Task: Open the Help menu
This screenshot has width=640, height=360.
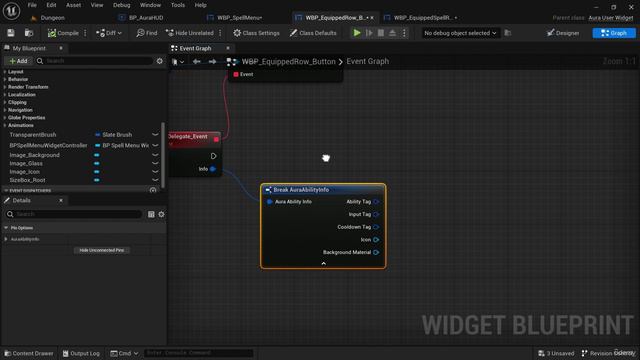Action: (200, 5)
